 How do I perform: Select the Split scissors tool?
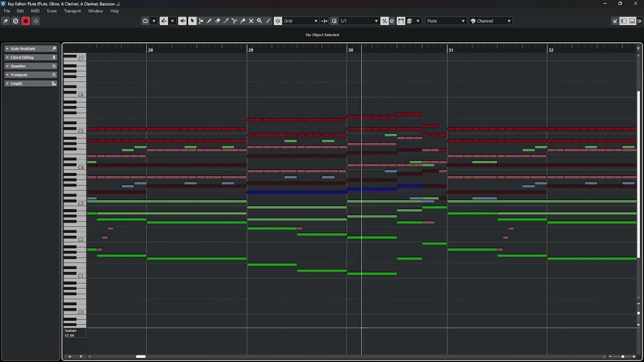pyautogui.click(x=234, y=21)
